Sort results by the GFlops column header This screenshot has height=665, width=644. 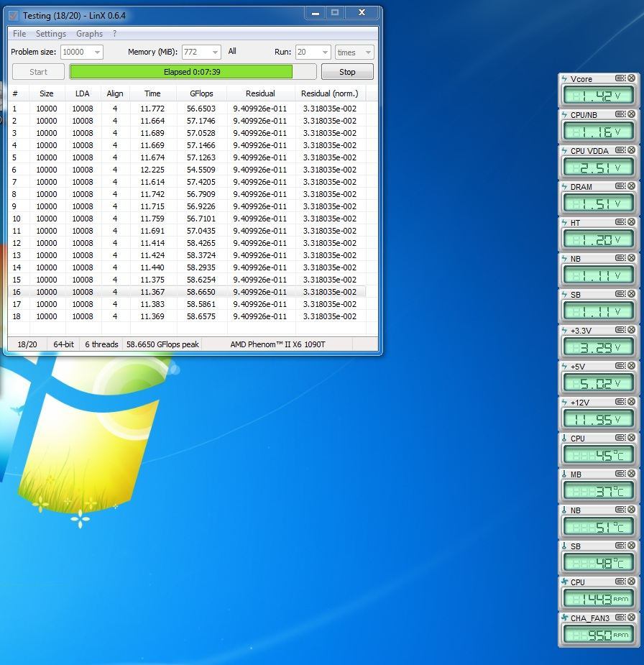tap(201, 93)
